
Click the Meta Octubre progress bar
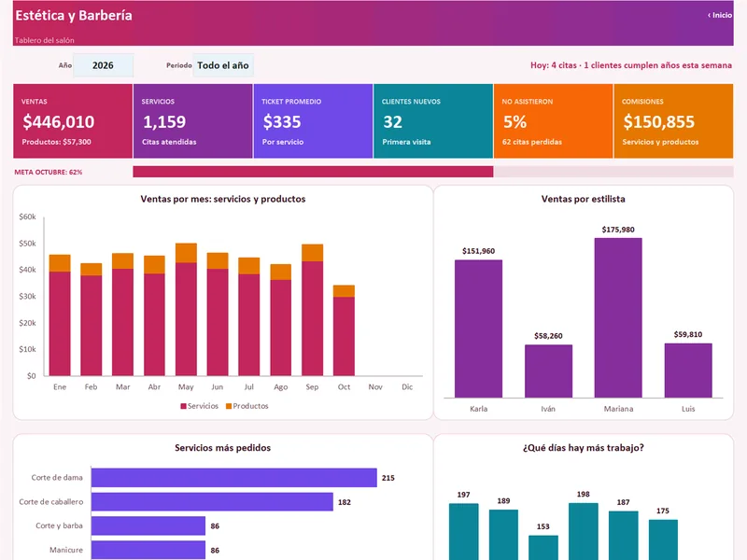[433, 172]
